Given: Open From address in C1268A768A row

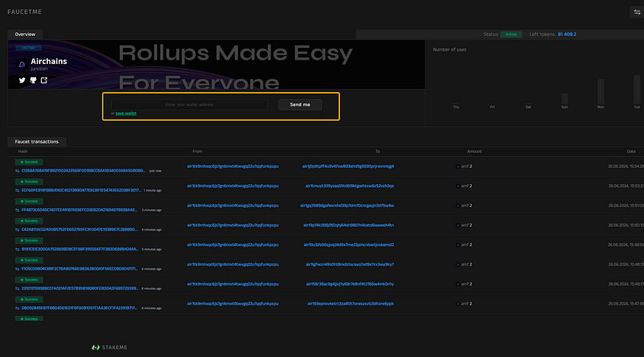Looking at the screenshot, I should [x=233, y=166].
